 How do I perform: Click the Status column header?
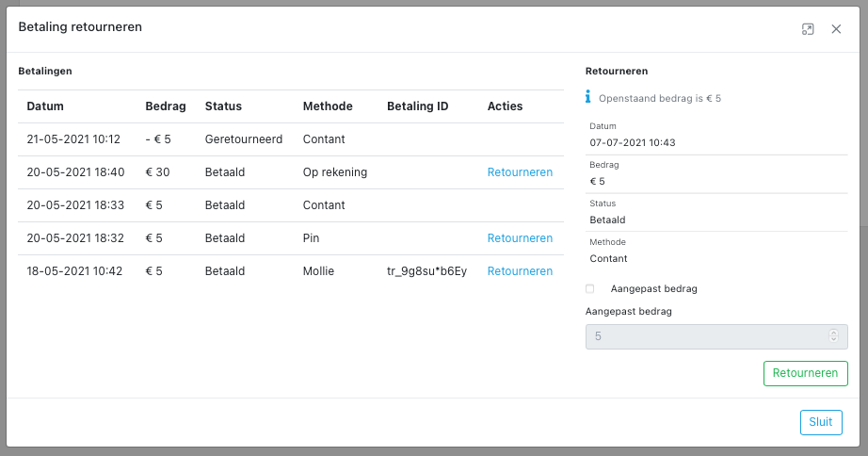click(223, 106)
